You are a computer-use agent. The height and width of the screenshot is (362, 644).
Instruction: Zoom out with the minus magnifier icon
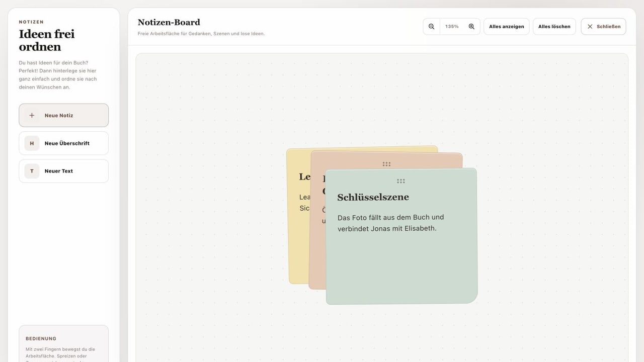pos(431,27)
